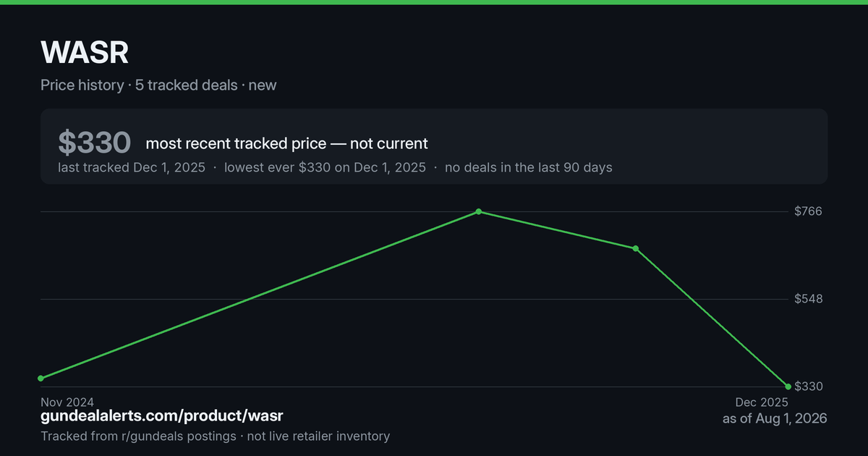Click 'most recent tracked price — not current' text

(286, 143)
